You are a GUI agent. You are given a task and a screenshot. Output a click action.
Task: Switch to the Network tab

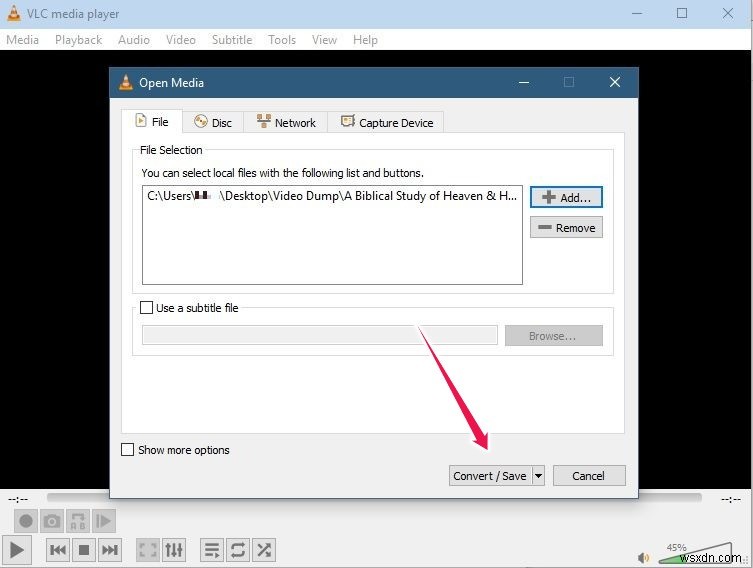286,122
